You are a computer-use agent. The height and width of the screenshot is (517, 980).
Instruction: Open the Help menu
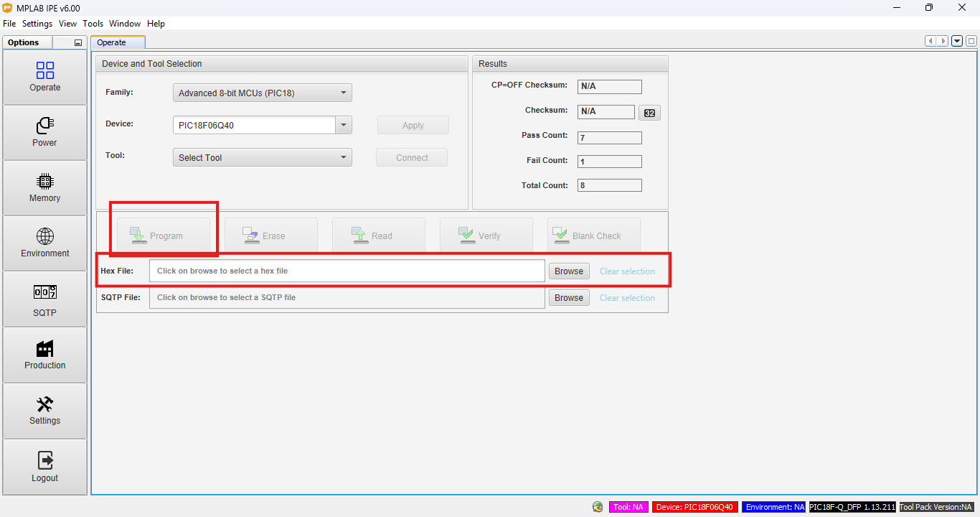[x=156, y=24]
